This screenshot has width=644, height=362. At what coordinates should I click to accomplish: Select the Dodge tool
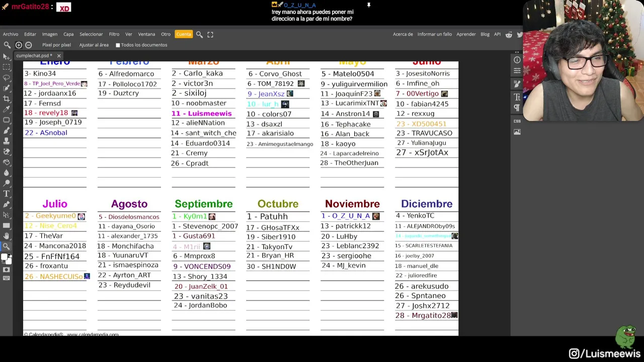tap(7, 184)
